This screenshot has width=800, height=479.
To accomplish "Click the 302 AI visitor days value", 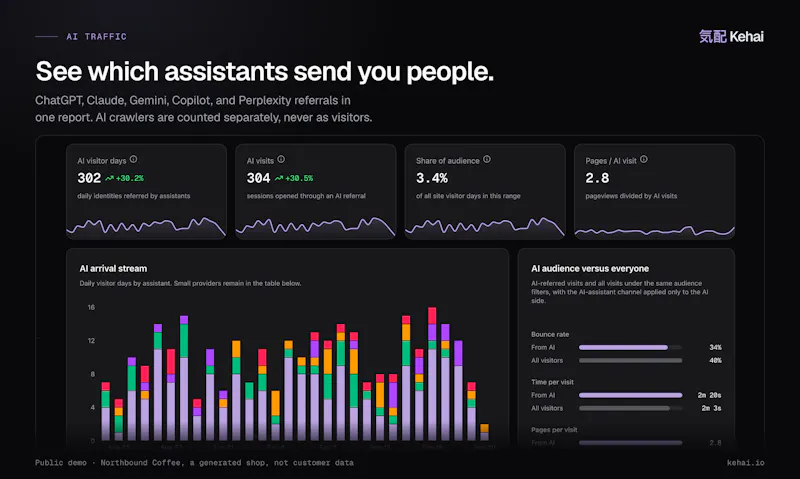I will [89, 178].
